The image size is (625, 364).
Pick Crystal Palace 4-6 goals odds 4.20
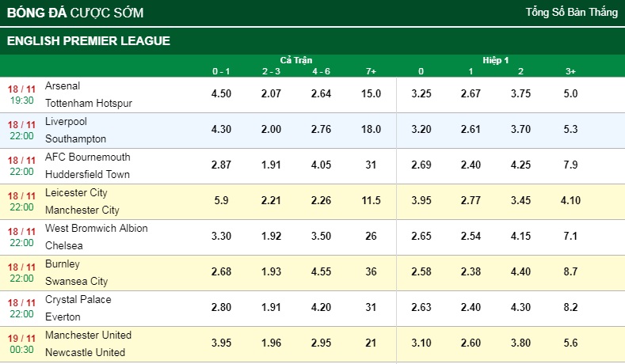pos(321,308)
